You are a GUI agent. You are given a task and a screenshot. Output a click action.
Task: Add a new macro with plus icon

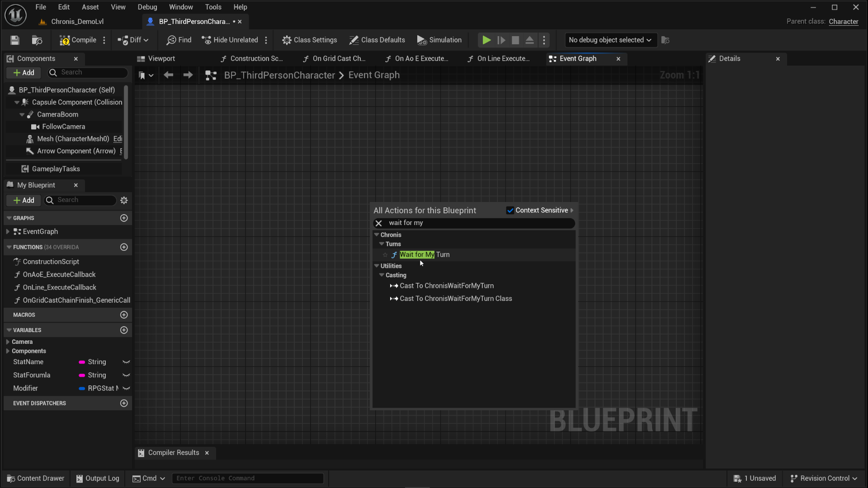124,315
